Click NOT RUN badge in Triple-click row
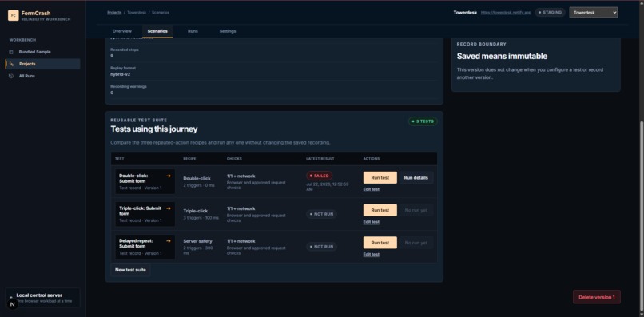The width and height of the screenshot is (644, 317). (x=321, y=214)
